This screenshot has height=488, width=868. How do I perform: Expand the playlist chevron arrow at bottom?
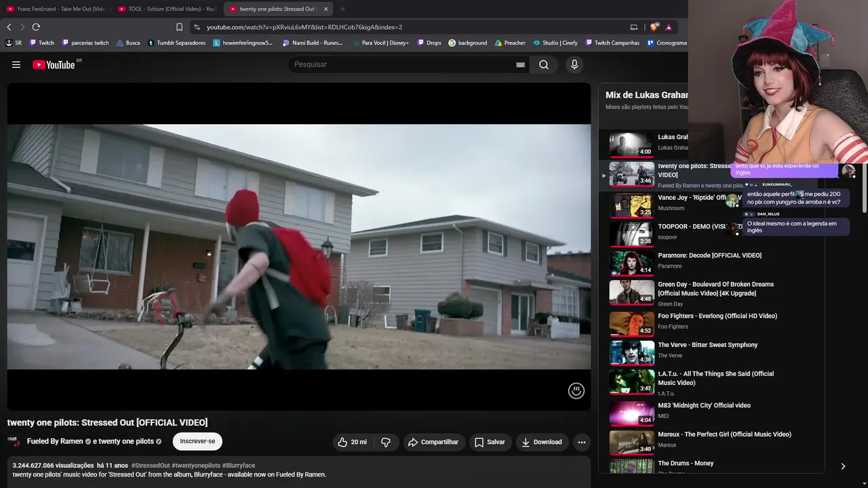(x=843, y=466)
